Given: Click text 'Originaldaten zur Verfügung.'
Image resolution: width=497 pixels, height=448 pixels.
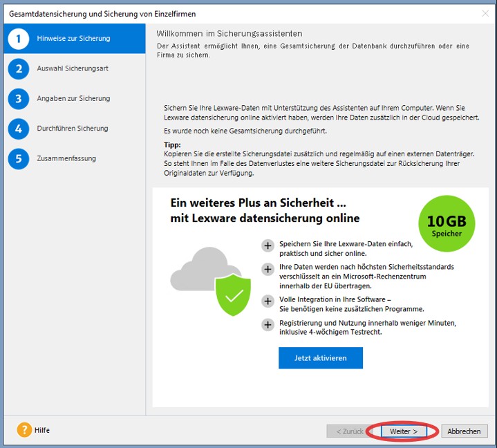Looking at the screenshot, I should tap(209, 173).
